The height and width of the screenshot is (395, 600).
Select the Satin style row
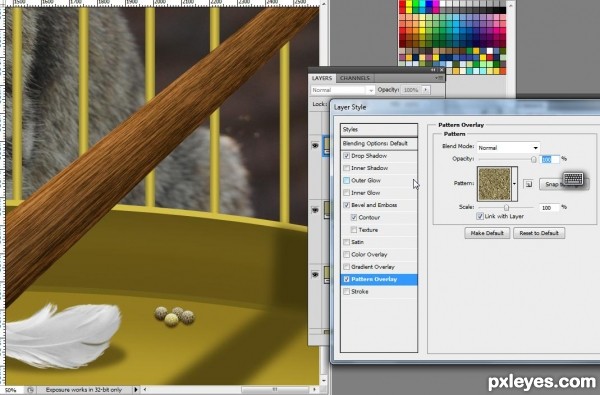(x=379, y=242)
